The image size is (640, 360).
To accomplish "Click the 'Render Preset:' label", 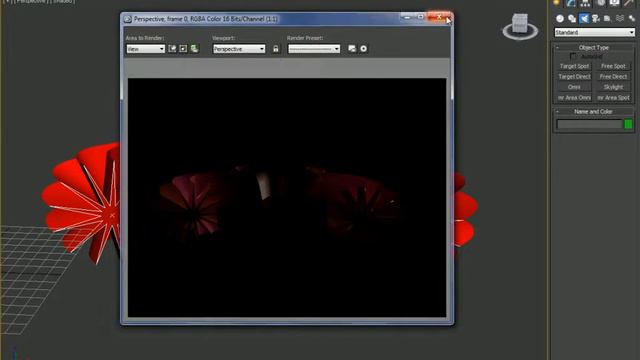I will coord(305,38).
